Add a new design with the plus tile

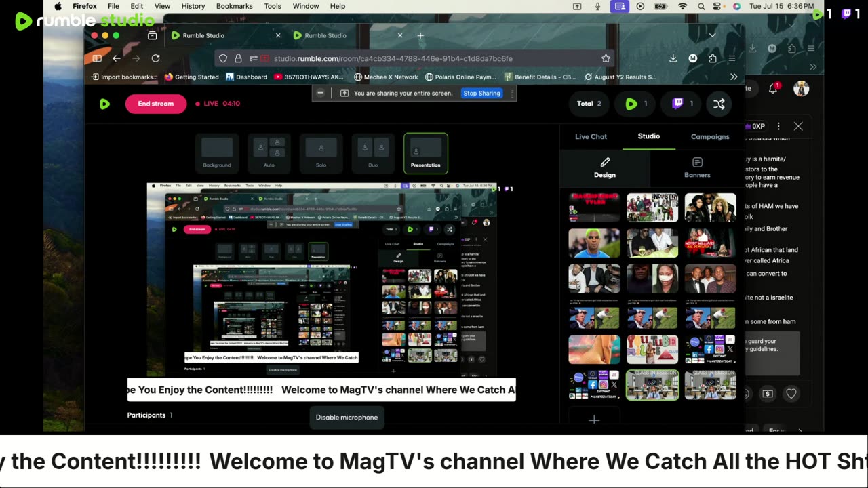point(594,420)
